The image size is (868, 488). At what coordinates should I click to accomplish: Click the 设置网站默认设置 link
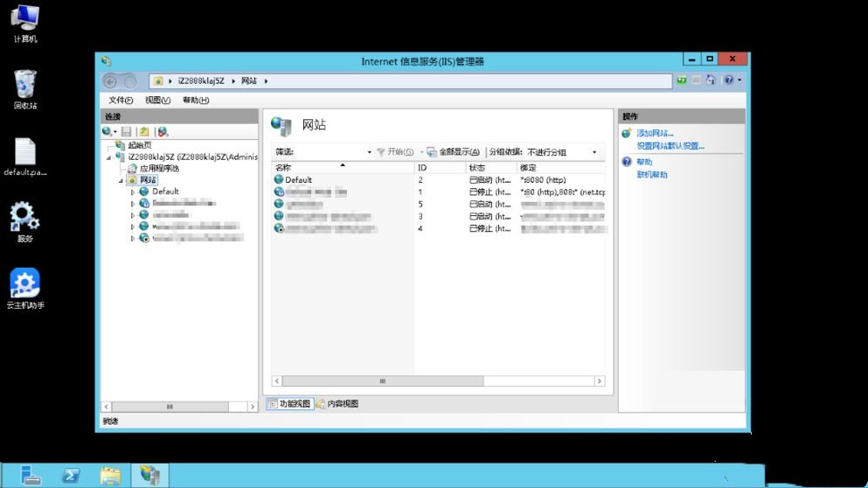tap(670, 146)
